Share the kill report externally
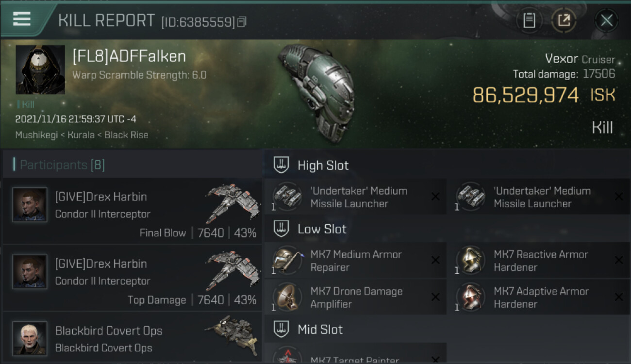Screen dimensions: 631x364 point(564,20)
